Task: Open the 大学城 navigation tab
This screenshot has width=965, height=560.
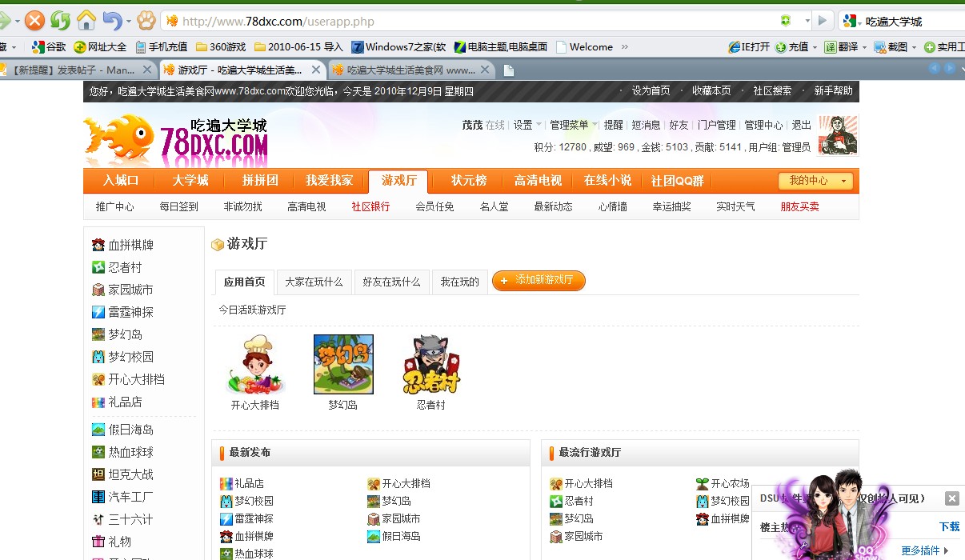Action: click(x=190, y=181)
